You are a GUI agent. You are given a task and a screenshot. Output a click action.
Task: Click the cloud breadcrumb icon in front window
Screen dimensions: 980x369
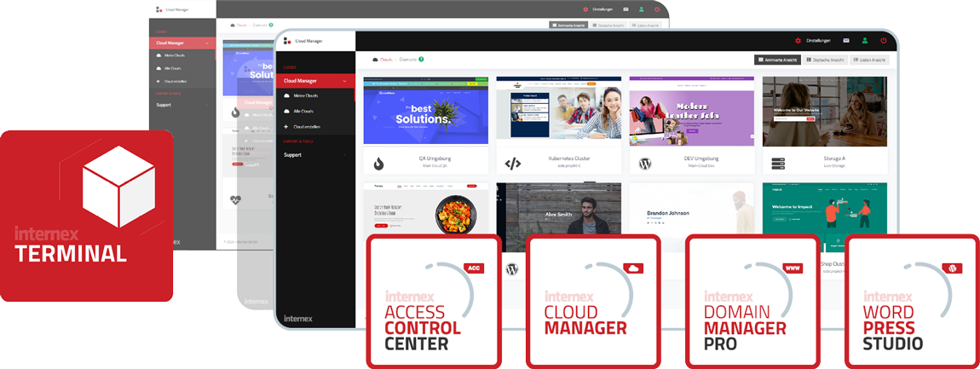coord(375,60)
